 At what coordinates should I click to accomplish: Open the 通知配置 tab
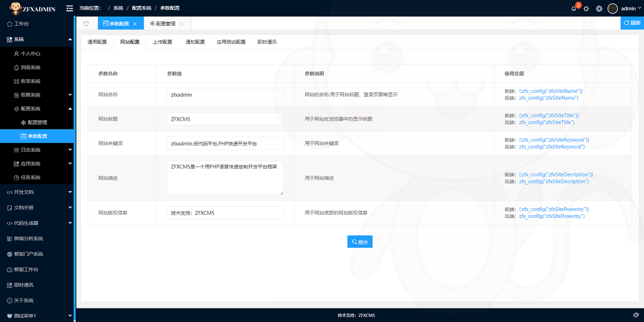[195, 42]
